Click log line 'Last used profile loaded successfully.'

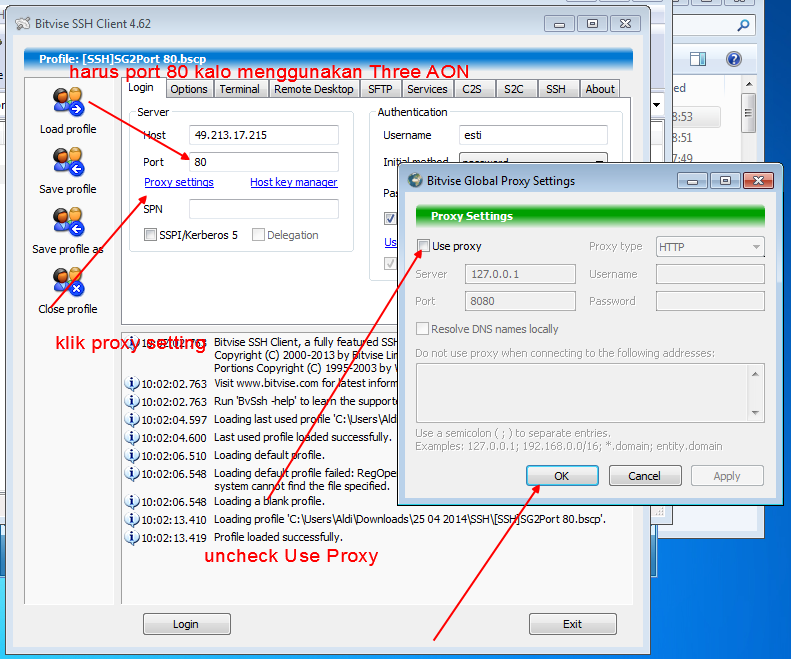[x=303, y=437]
